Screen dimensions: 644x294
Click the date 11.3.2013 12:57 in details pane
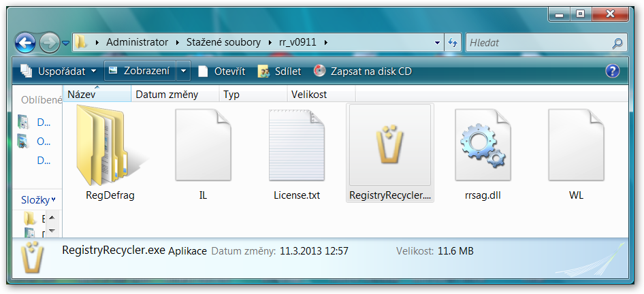(x=314, y=251)
